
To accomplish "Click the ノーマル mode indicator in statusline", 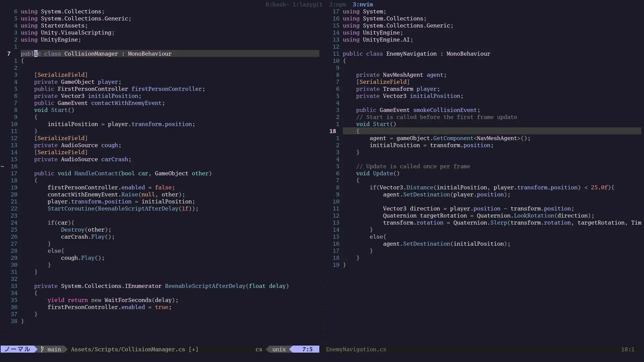I will point(17,349).
